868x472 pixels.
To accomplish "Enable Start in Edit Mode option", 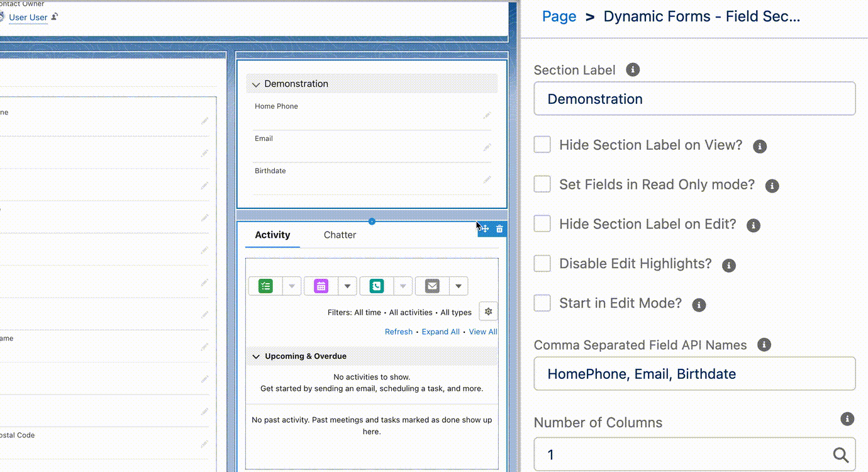I will point(542,303).
